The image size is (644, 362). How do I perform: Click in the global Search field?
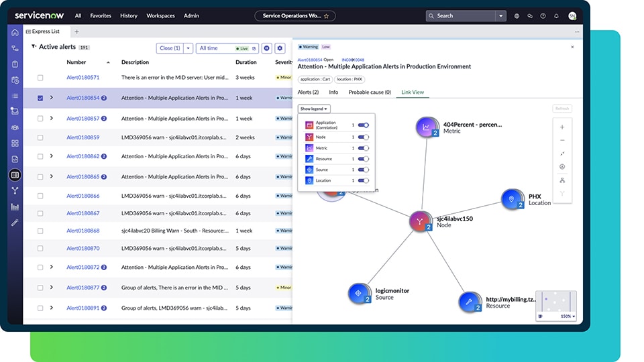(461, 16)
